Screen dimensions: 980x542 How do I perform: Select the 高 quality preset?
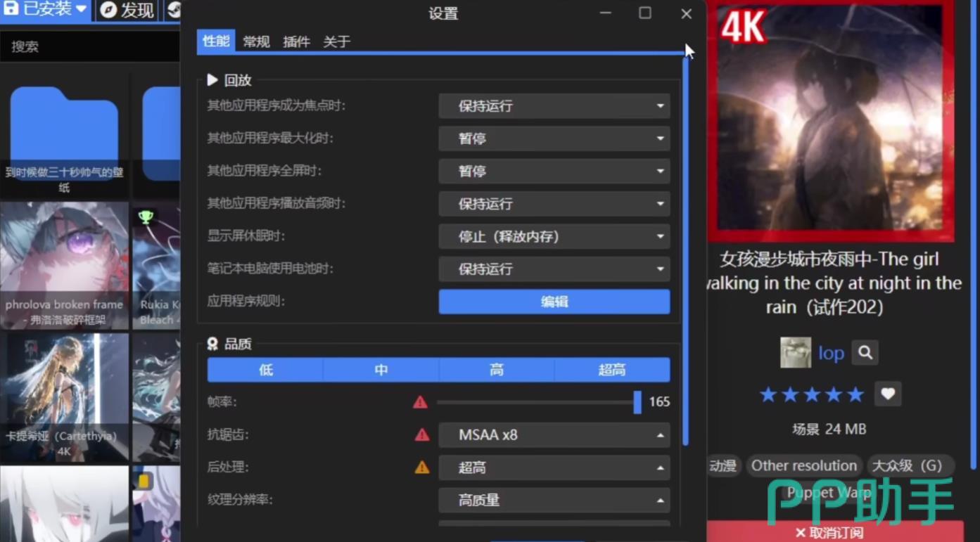click(x=497, y=370)
